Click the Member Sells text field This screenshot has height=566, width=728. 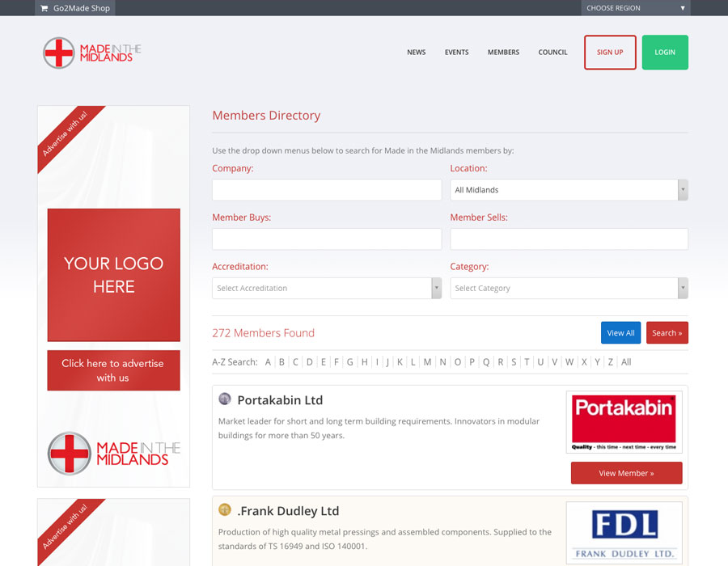(x=569, y=239)
